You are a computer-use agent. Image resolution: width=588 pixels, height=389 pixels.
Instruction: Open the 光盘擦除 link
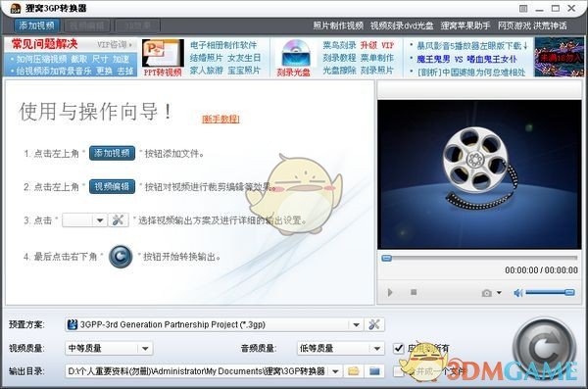(339, 71)
